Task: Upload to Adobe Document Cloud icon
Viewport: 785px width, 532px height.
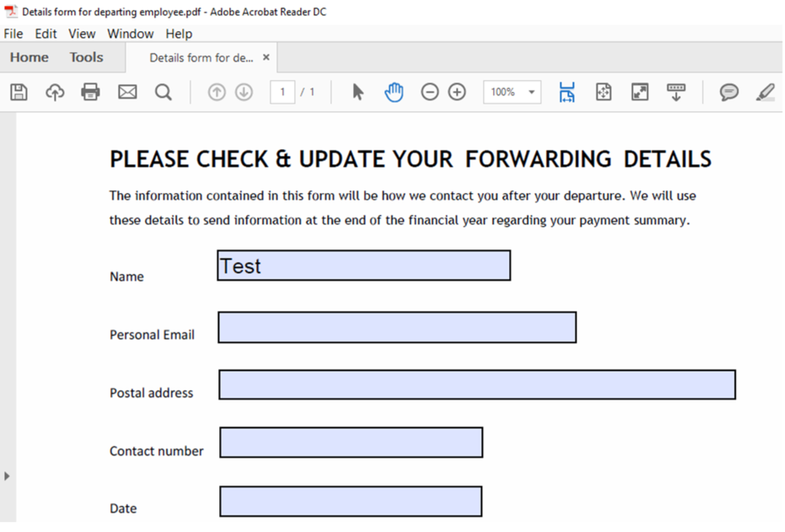Action: (x=55, y=92)
